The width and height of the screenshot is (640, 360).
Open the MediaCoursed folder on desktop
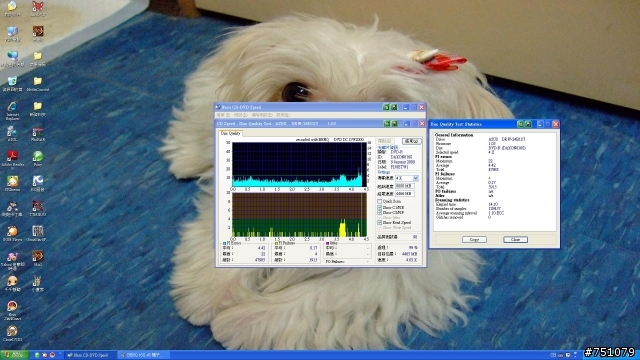(x=38, y=84)
